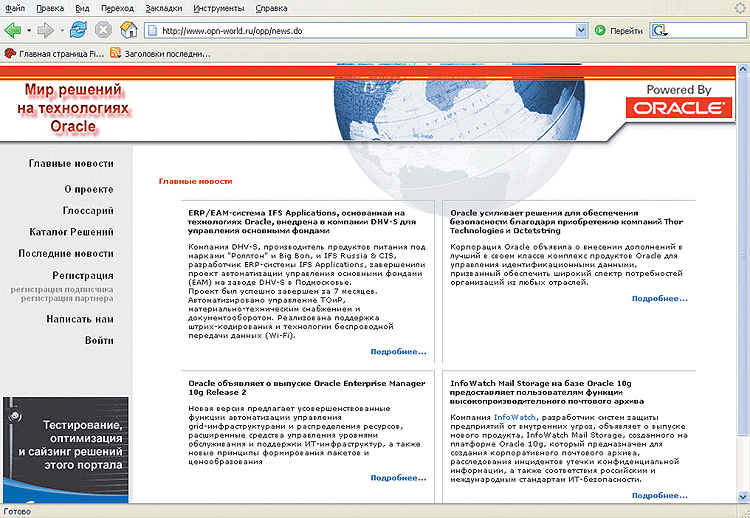
Task: Click the vertical scrollbar thumb
Action: (743, 255)
